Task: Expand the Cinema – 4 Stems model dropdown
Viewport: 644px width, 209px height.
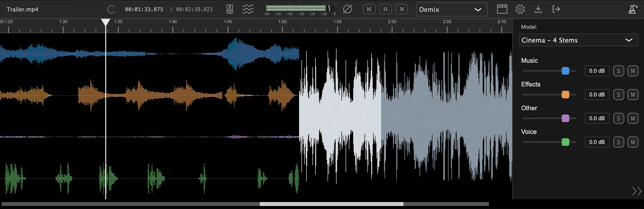Action: click(578, 40)
